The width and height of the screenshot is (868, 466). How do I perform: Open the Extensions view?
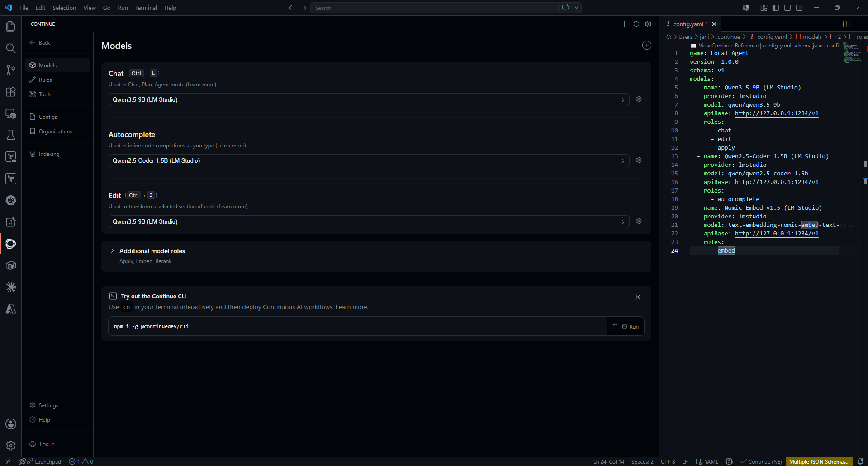click(10, 92)
